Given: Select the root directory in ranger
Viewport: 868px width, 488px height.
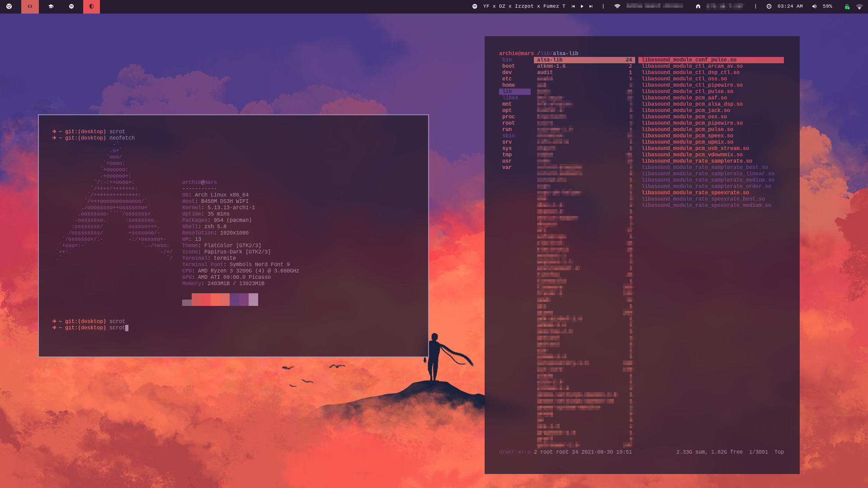Looking at the screenshot, I should 508,123.
